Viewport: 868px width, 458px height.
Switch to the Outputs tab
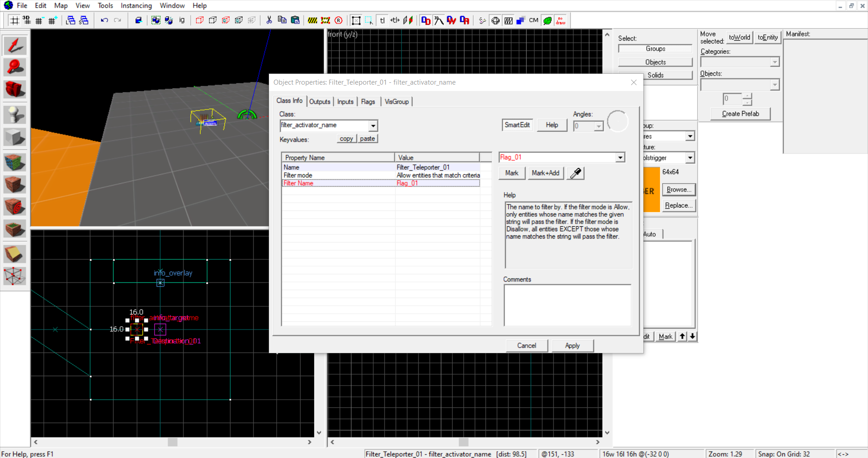(320, 102)
